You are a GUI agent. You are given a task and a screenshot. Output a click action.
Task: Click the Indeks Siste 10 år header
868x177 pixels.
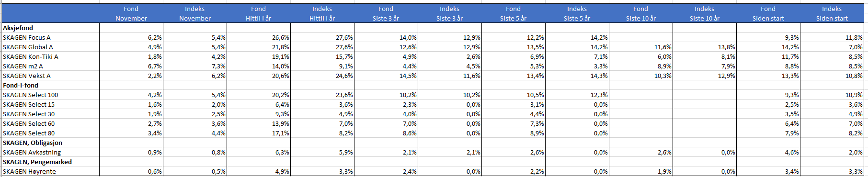(704, 13)
